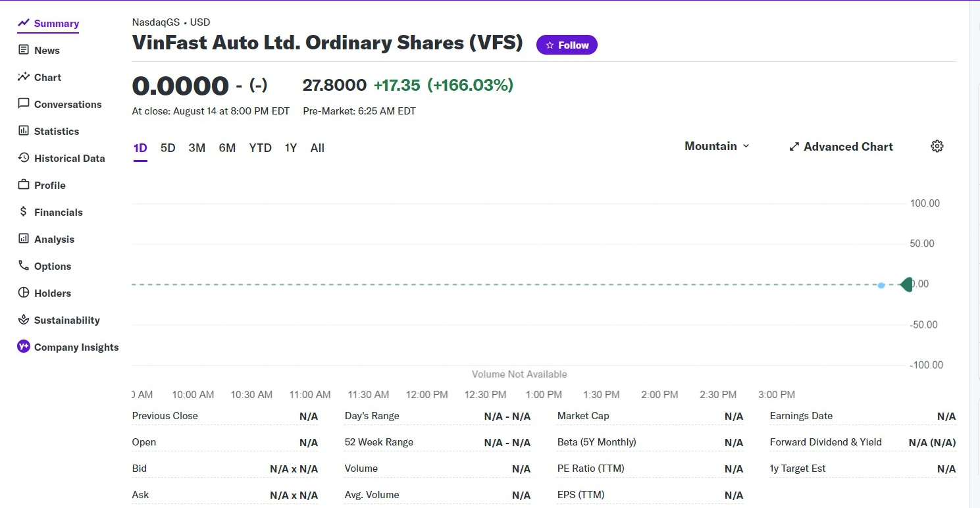Open Historical Data via its clock icon
This screenshot has height=508, width=980.
(x=23, y=158)
